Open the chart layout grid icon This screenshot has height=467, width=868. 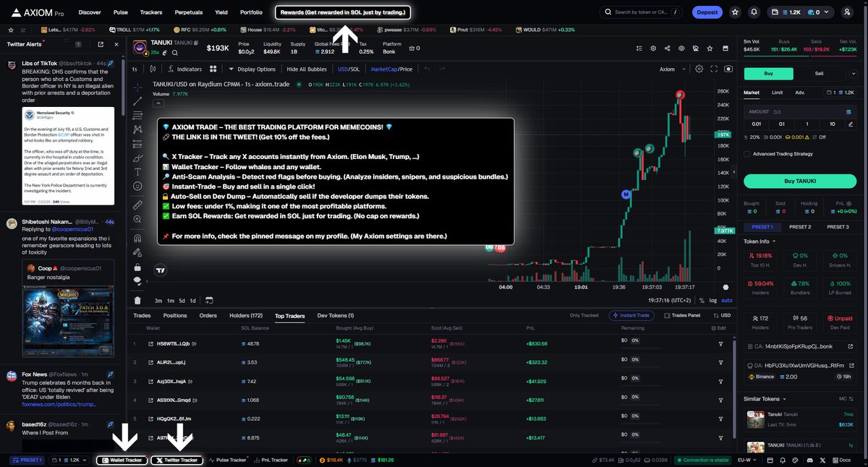[x=213, y=69]
